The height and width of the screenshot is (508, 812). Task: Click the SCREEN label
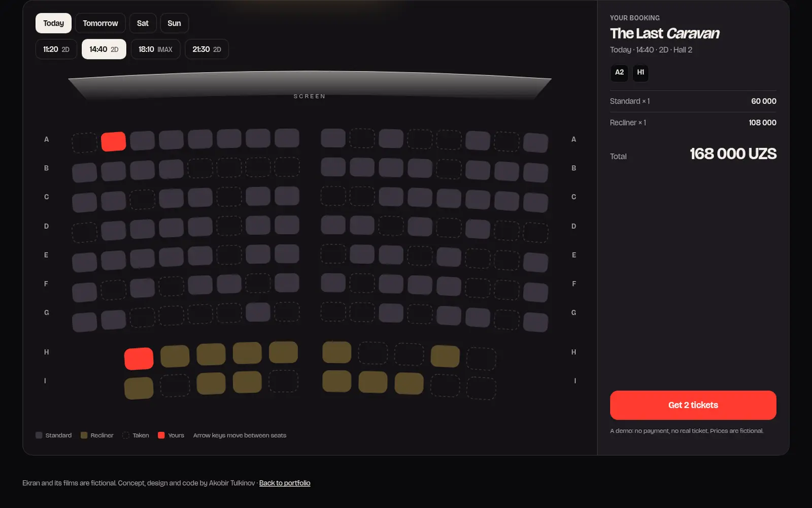[x=310, y=97]
